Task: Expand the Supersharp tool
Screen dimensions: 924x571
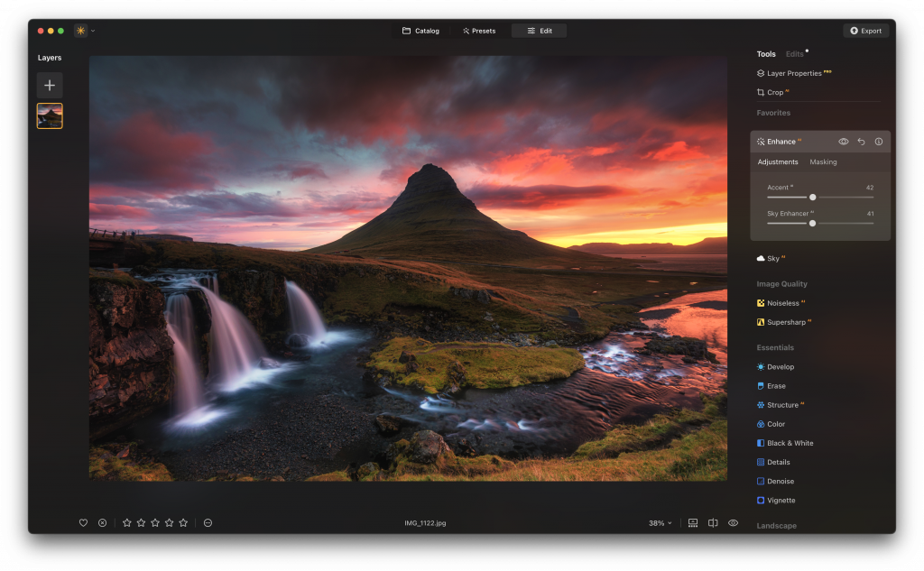Action: click(784, 322)
